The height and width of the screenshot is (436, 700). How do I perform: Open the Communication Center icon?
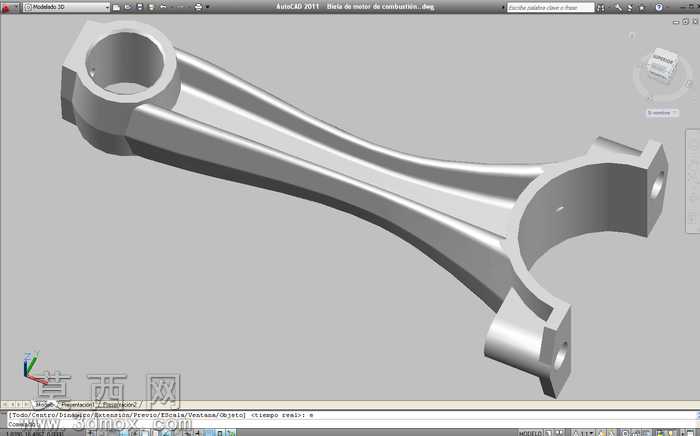pos(630,8)
